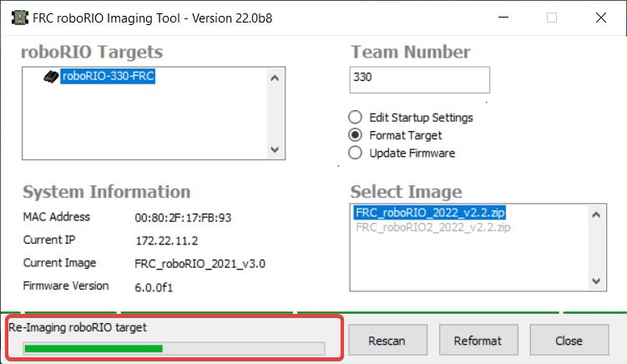Image resolution: width=627 pixels, height=364 pixels.
Task: Select FRC_roboRIO2_2022_v2.2.zip image
Action: click(432, 228)
